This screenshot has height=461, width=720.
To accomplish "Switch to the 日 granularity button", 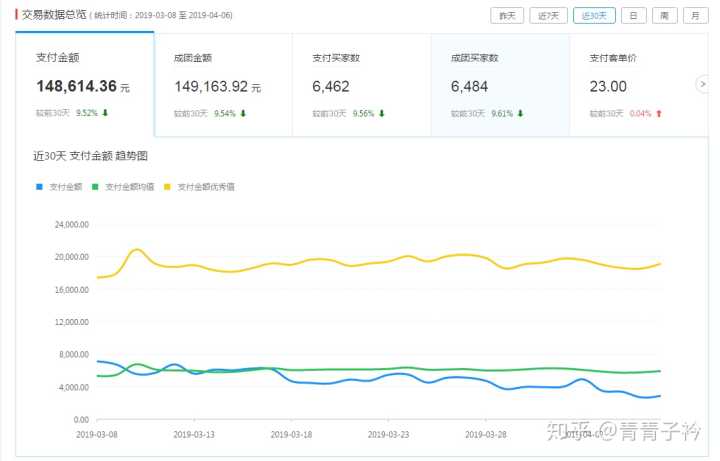I will point(633,15).
